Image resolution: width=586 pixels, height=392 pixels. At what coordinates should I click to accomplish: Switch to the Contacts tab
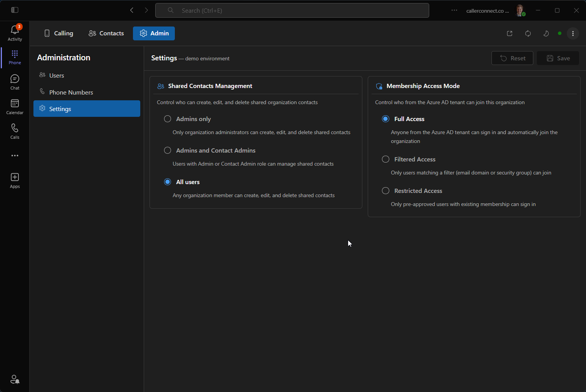[106, 33]
